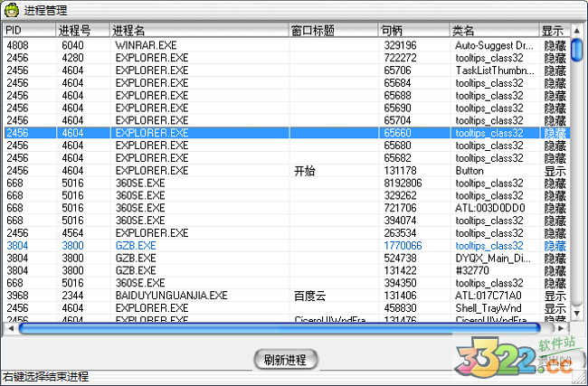Click PID 3968 cell
This screenshot has width=588, height=386.
pos(17,296)
